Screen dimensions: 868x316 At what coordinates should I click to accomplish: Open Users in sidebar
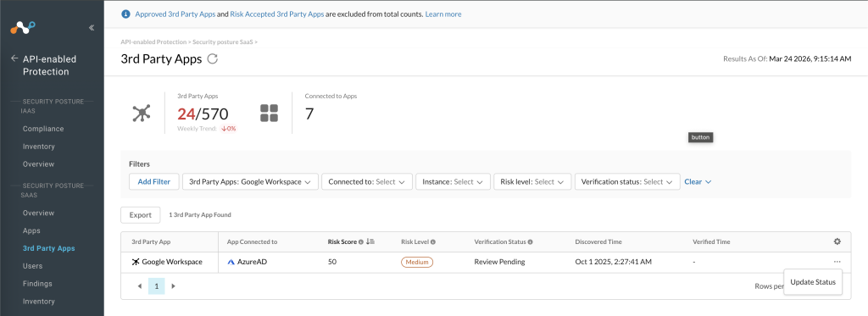[x=33, y=266]
